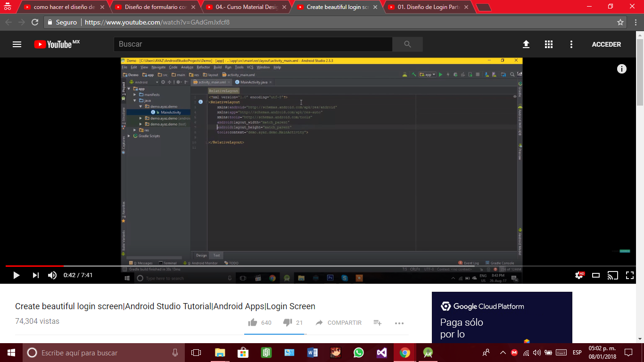Screen dimensions: 644x362
Task: Switch to the '04.- Curso Material Design' tab
Action: pyautogui.click(x=246, y=7)
